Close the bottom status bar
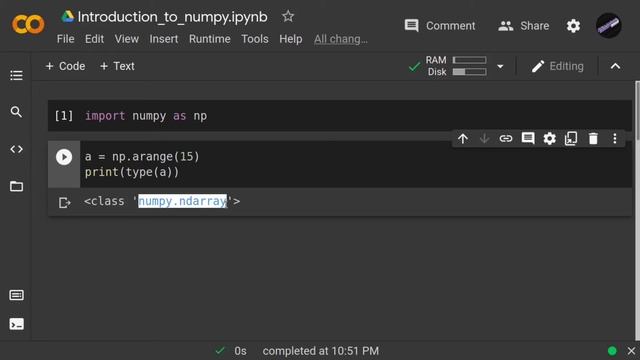This screenshot has width=640, height=360. [631, 351]
